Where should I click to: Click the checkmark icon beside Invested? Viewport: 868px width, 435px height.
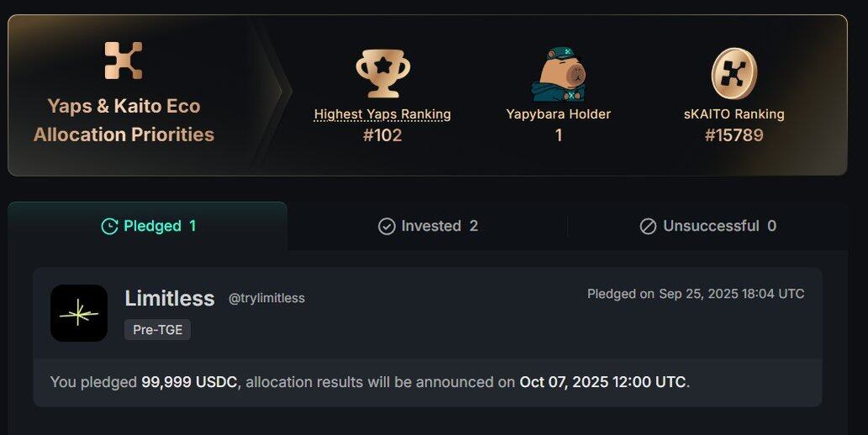[x=386, y=226]
